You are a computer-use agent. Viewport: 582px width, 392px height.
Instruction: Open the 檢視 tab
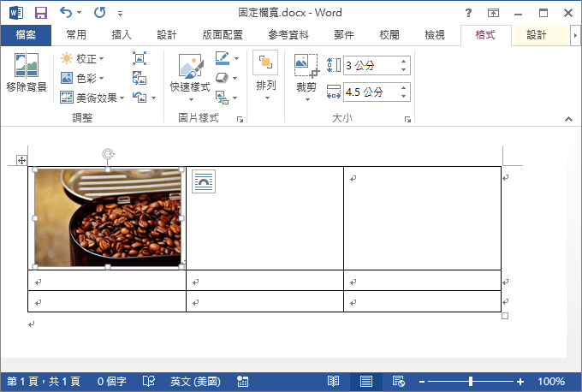pos(435,35)
